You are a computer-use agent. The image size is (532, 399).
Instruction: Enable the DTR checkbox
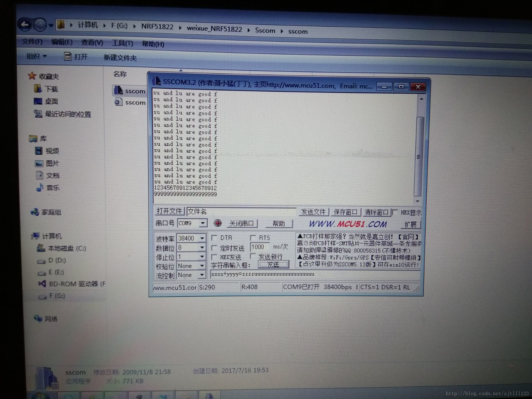pos(214,238)
